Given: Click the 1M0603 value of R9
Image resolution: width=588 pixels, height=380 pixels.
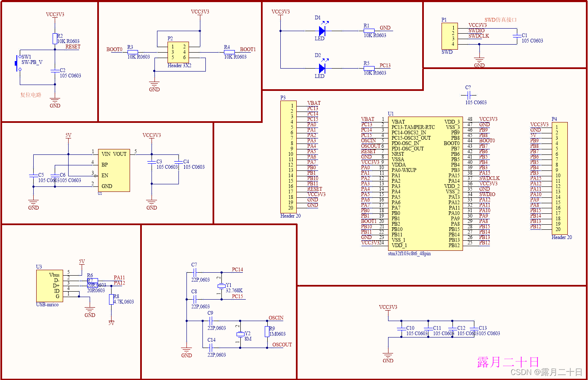Looking at the screenshot, I should tap(277, 334).
